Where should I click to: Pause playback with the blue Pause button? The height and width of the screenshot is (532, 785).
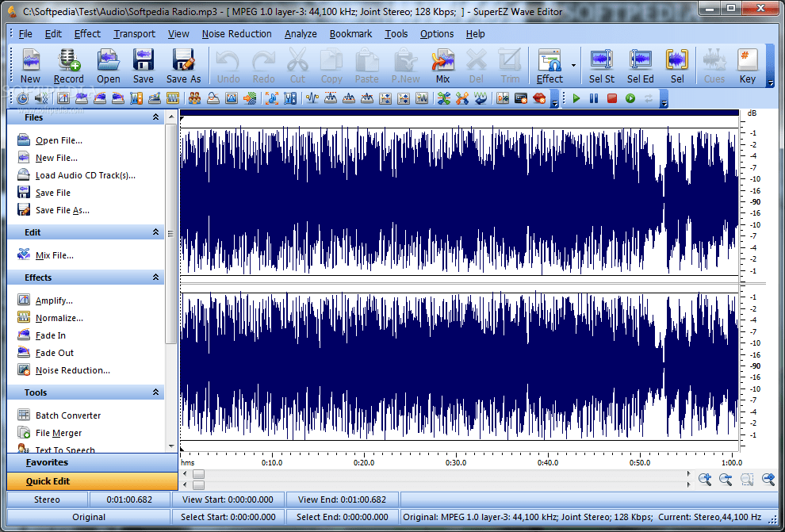[x=593, y=98]
